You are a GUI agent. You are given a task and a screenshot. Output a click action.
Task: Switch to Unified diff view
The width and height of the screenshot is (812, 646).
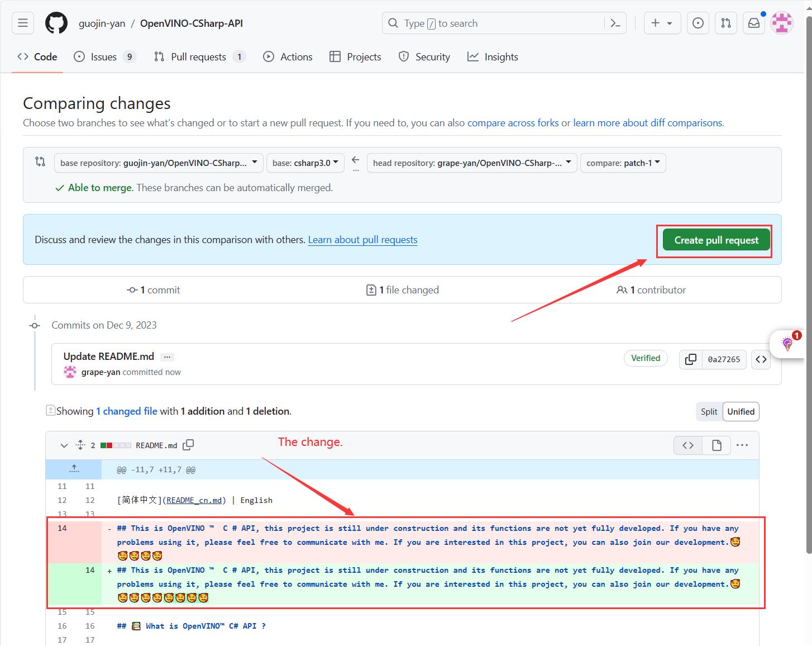coord(741,411)
